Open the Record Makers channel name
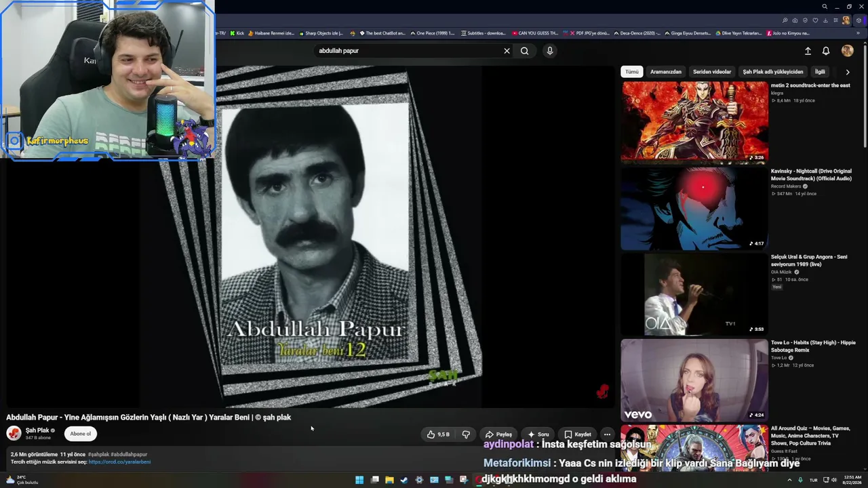The image size is (868, 488). [x=786, y=186]
